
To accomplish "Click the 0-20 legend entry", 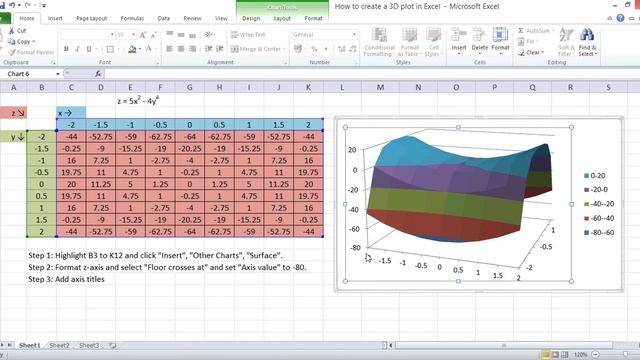I will 595,176.
